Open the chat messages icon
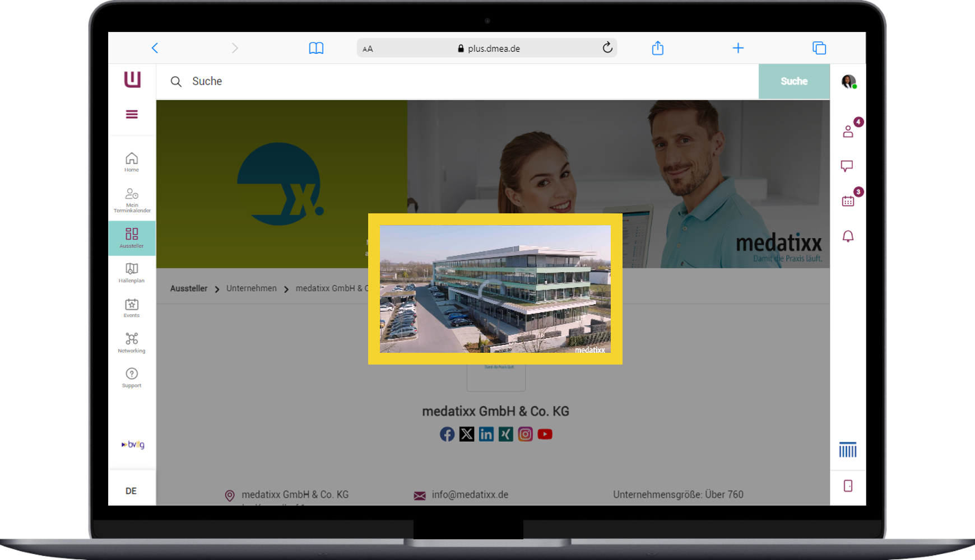This screenshot has width=975, height=560. 847,166
